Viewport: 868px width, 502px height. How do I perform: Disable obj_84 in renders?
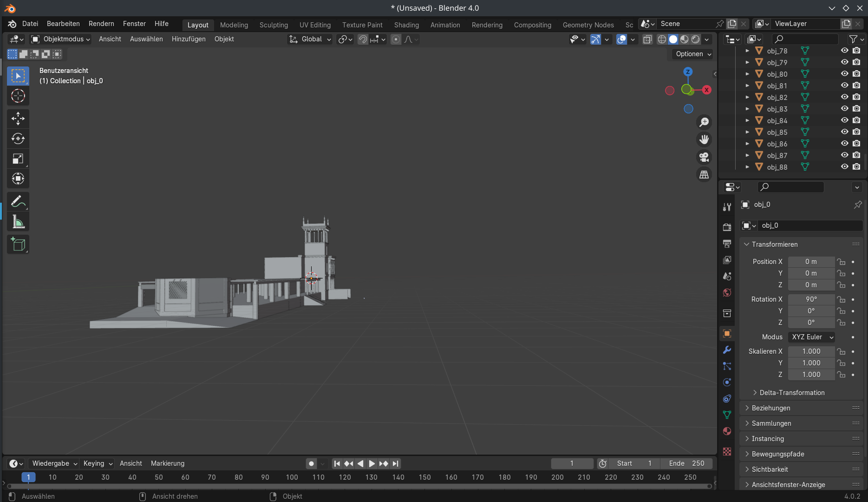(x=856, y=120)
